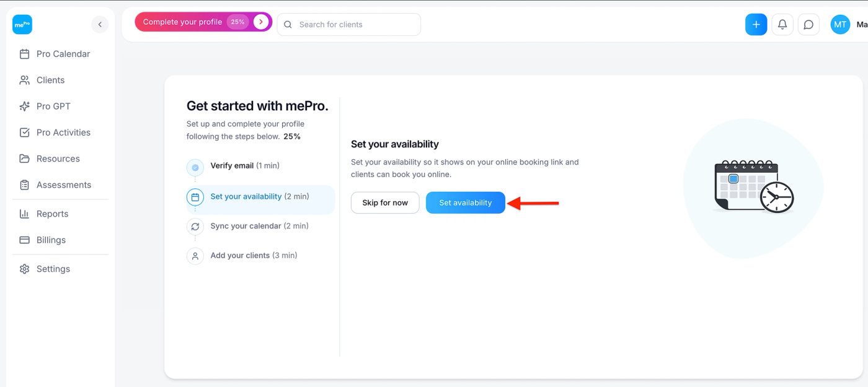The height and width of the screenshot is (387, 868).
Task: Click the Add your clients person icon
Action: [195, 256]
